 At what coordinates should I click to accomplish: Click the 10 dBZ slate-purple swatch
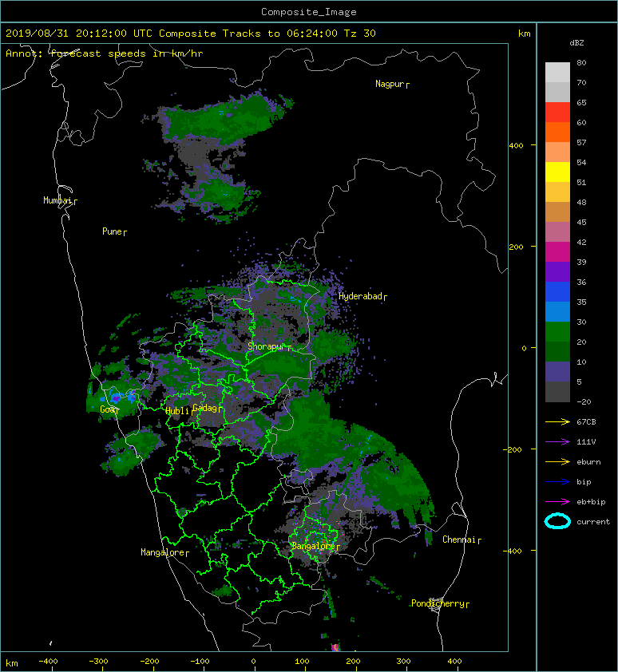[557, 372]
